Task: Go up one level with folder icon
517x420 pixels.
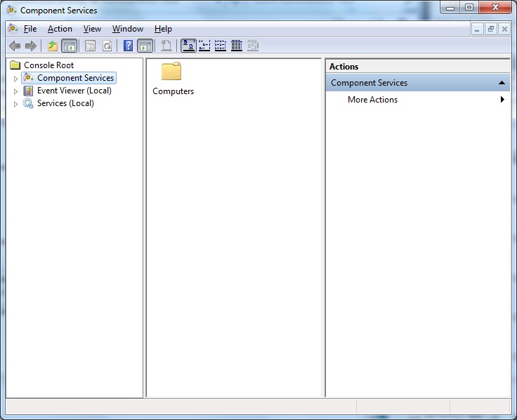Action: click(53, 46)
